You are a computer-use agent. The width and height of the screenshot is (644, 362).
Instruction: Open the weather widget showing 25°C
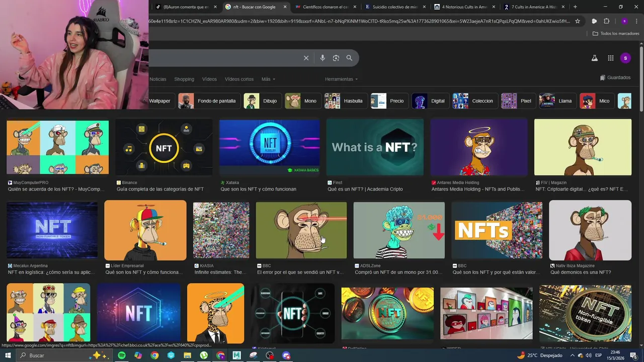tap(539, 355)
